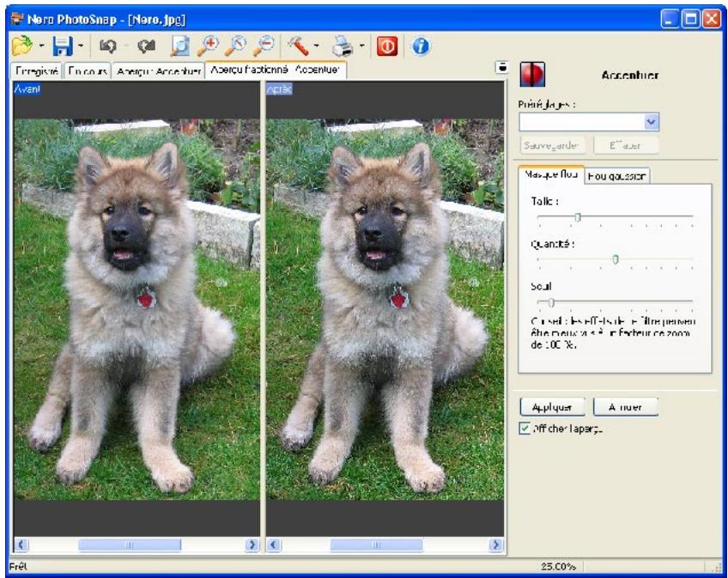
Task: Expand the printer dropdown arrow
Action: [x=361, y=46]
